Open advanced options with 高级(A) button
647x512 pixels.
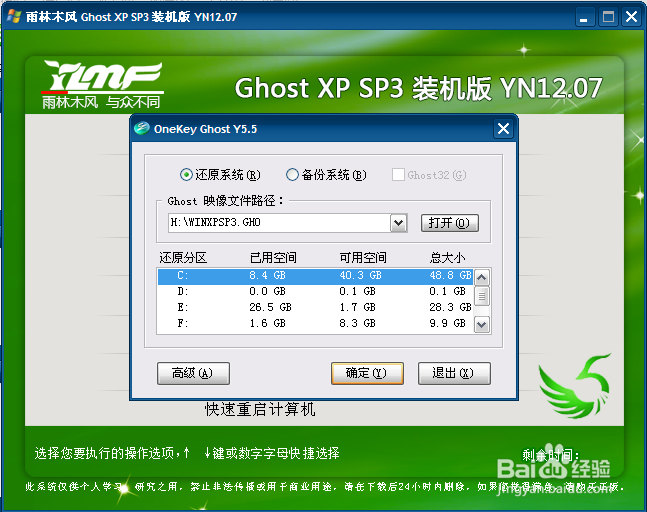click(193, 373)
